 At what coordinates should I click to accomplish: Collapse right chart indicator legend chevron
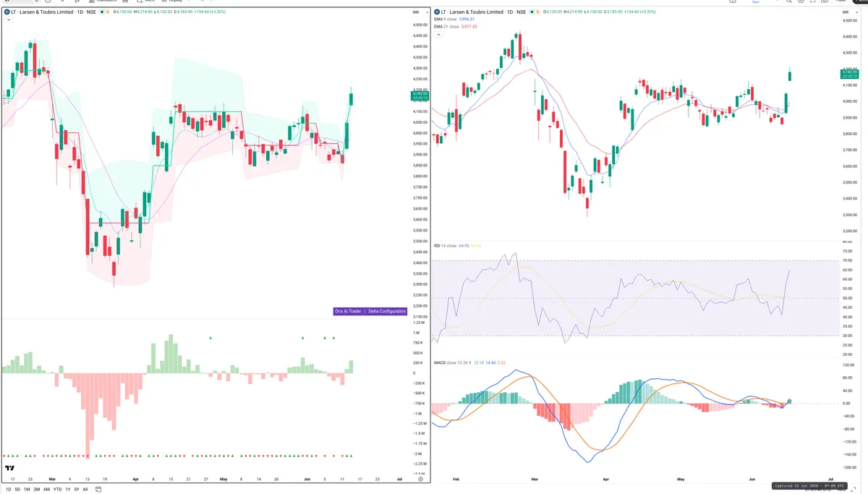pyautogui.click(x=437, y=34)
